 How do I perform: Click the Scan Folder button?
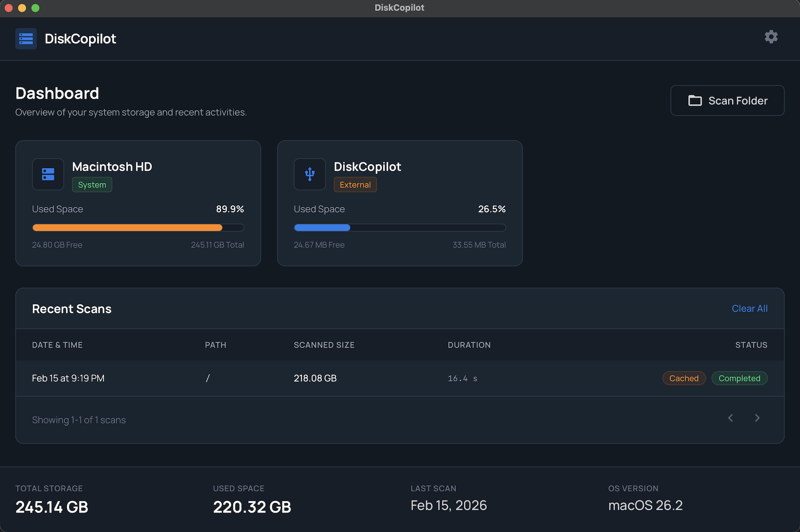point(727,100)
